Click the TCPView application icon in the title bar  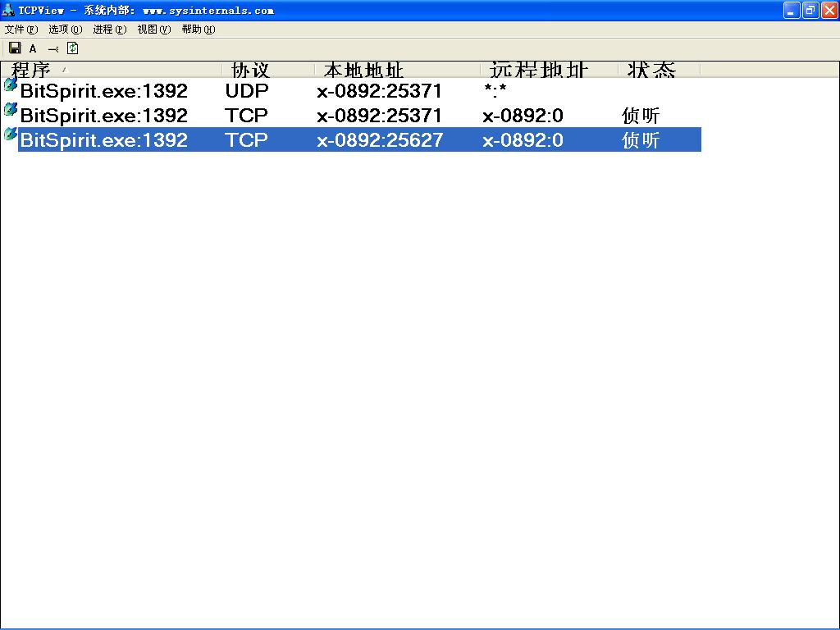click(8, 10)
